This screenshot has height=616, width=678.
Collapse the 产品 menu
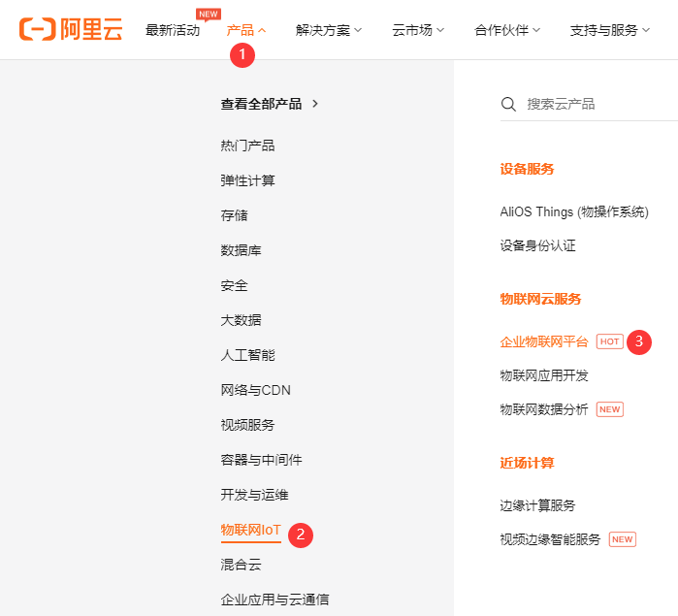pyautogui.click(x=245, y=30)
